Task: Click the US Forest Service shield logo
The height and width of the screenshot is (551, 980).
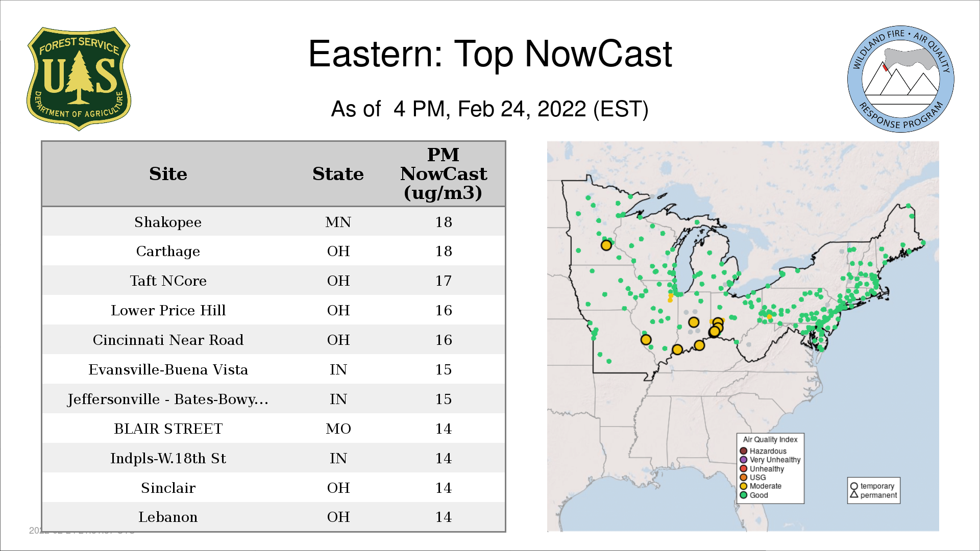Action: click(79, 79)
